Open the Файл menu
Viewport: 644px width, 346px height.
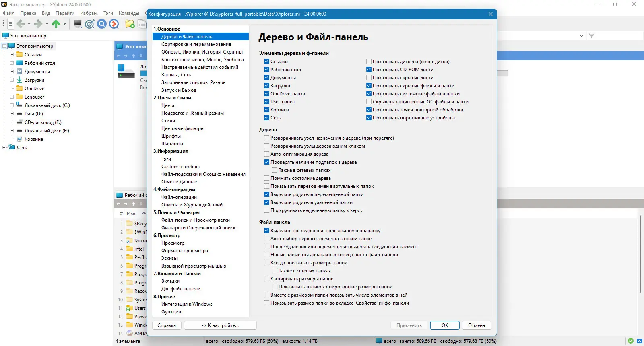9,13
